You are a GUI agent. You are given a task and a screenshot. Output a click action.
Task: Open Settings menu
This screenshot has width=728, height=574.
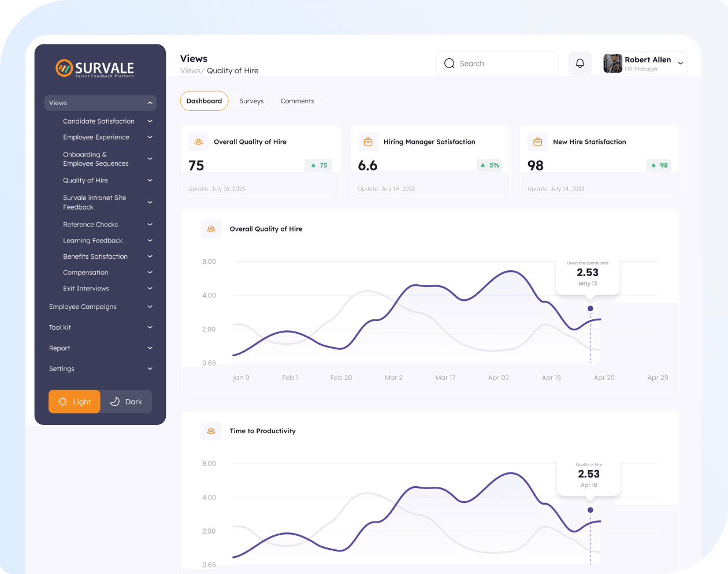tap(101, 369)
